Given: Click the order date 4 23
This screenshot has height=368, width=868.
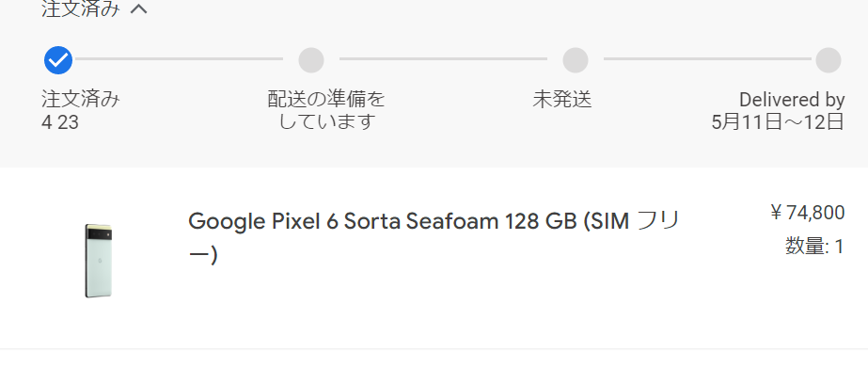Looking at the screenshot, I should point(60,122).
